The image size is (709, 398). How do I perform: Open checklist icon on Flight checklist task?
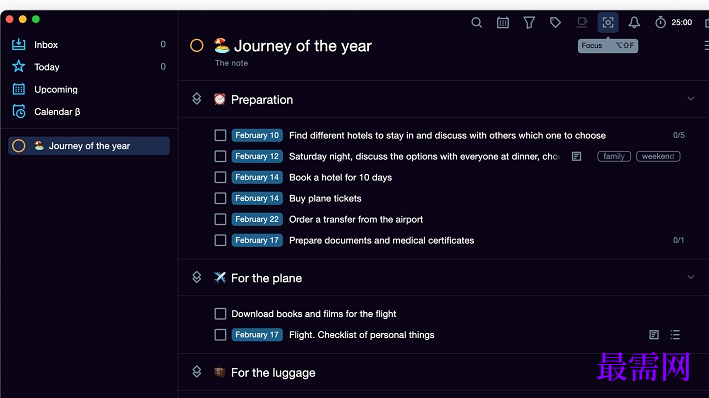[x=675, y=335]
